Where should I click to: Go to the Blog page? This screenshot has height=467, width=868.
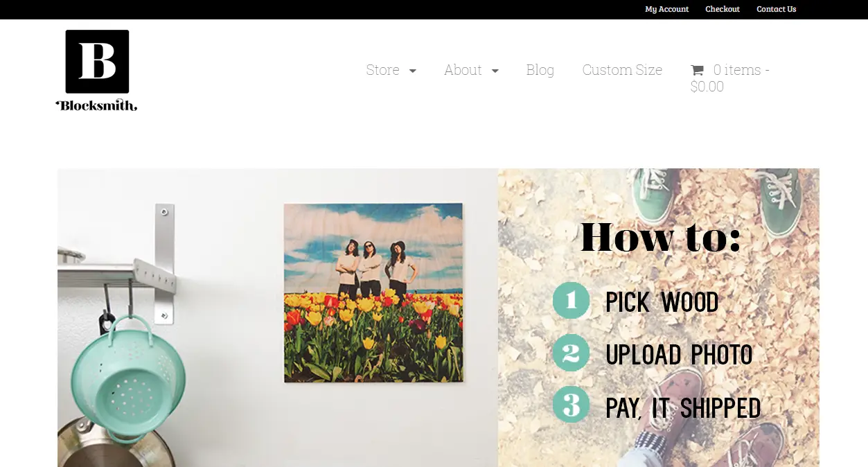pyautogui.click(x=540, y=70)
